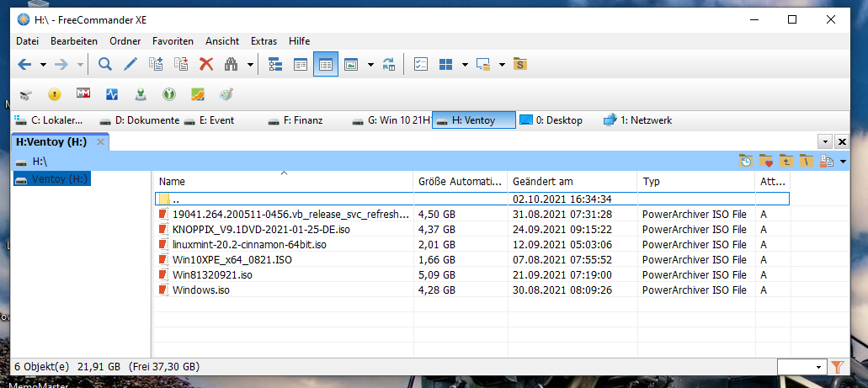Open the monitor-folder icon dropdown arrow
Image resolution: width=868 pixels, height=388 pixels.
pyautogui.click(x=502, y=65)
